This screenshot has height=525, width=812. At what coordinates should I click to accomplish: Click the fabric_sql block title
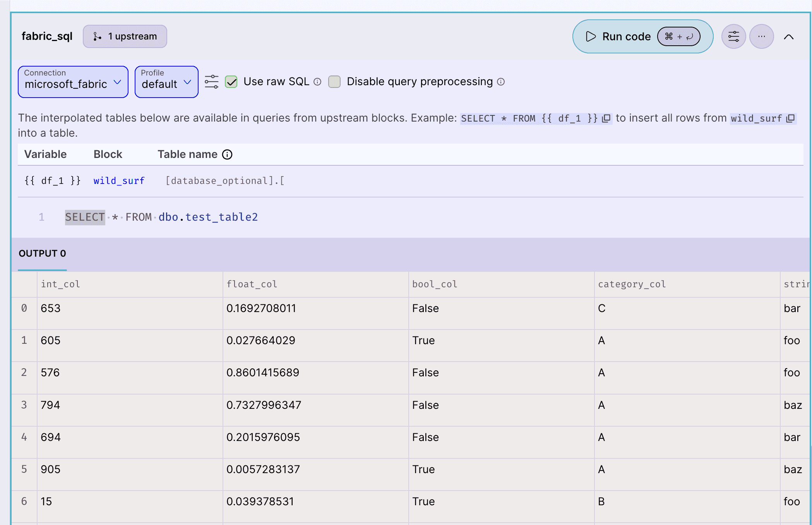[47, 36]
